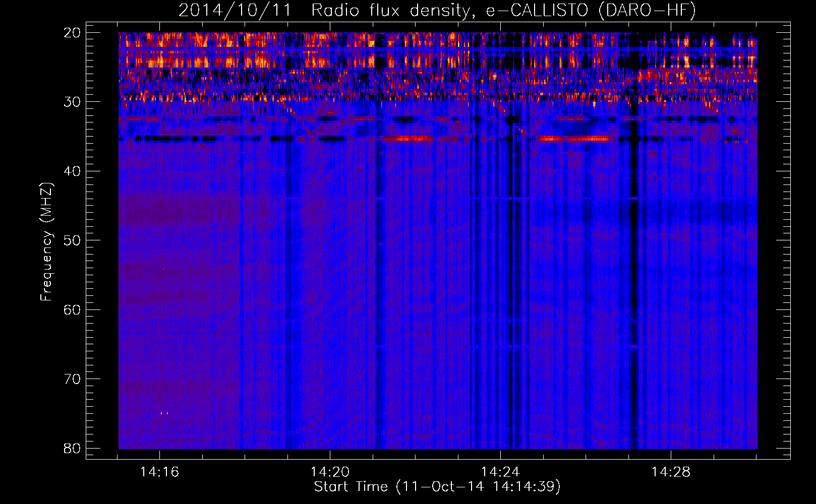Click the "70" frequency tick label
This screenshot has height=504, width=816.
pos(72,379)
